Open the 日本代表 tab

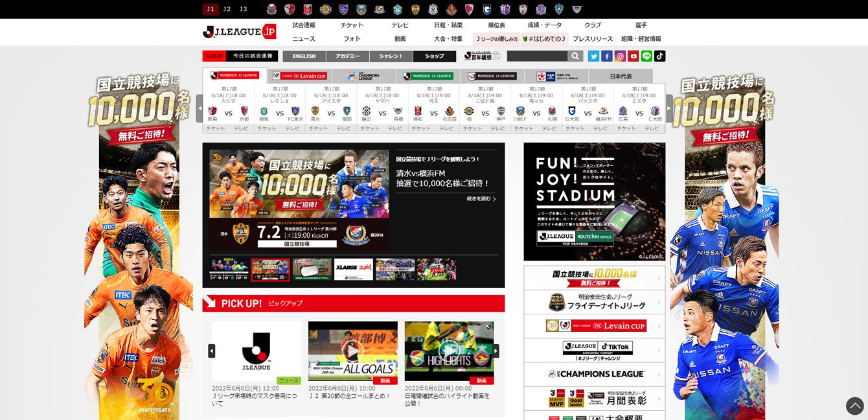[x=621, y=76]
